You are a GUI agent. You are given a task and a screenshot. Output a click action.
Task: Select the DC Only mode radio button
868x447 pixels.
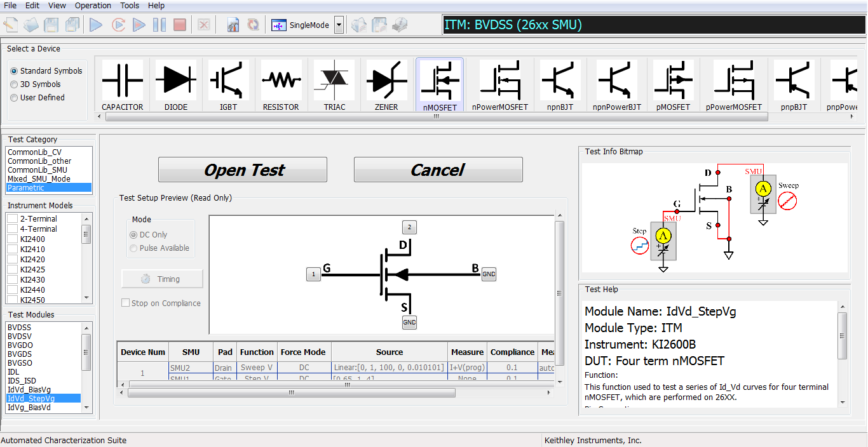coord(133,235)
